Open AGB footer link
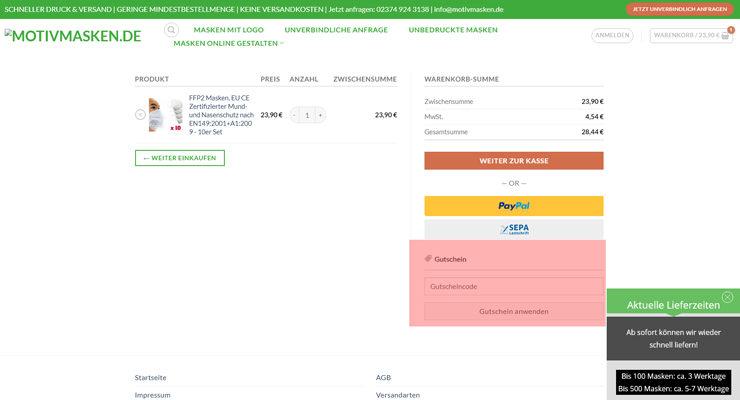740x400 pixels. click(383, 377)
